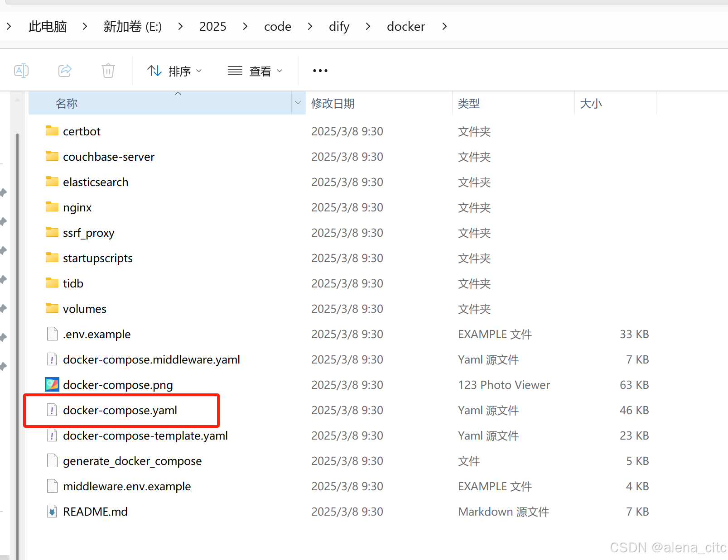Select the file name docker-compose.middleware.yaml
728x560 pixels.
pos(151,359)
